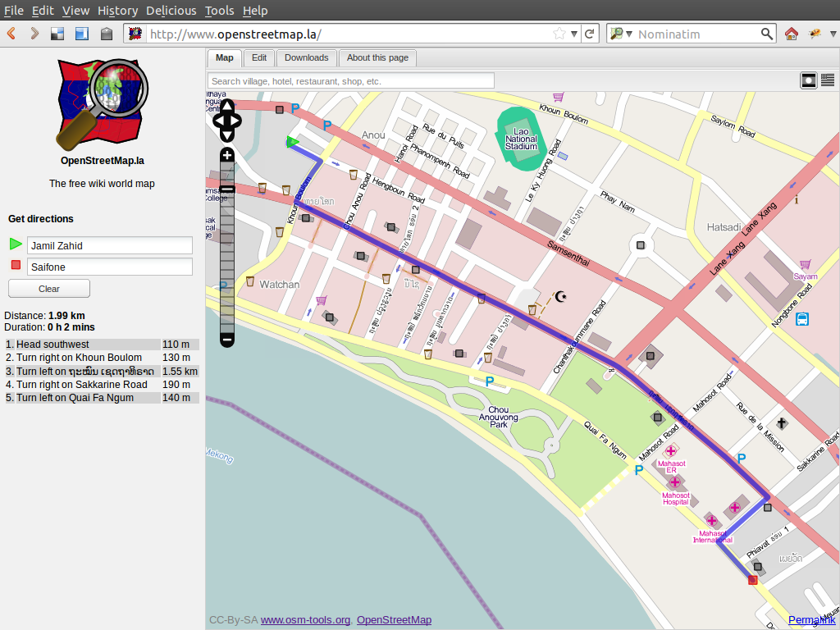Click the Nominatim search magnifier icon
This screenshot has width=840, height=630.
click(x=766, y=34)
